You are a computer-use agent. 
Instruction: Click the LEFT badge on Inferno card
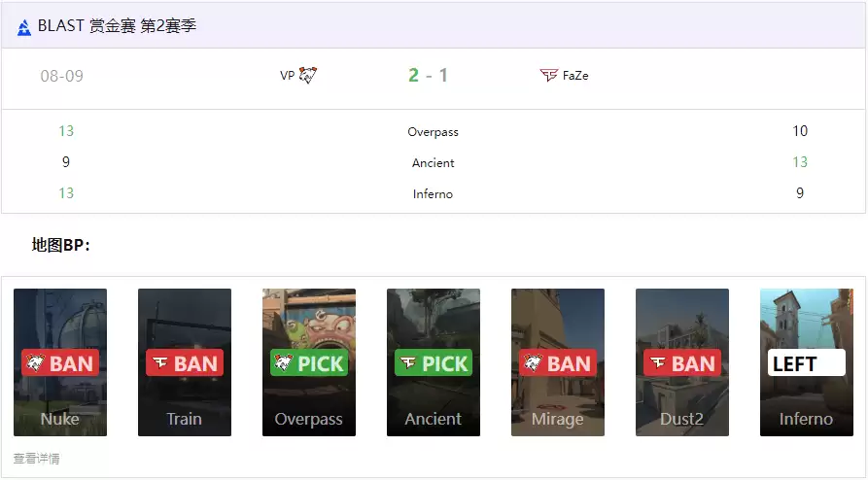pos(806,363)
